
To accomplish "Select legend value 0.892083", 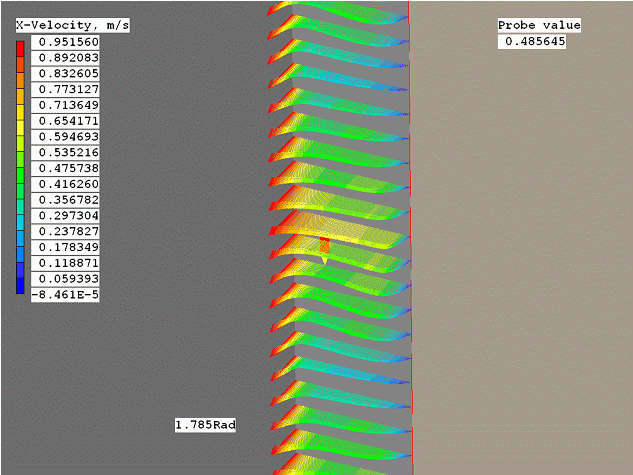I will [65, 58].
